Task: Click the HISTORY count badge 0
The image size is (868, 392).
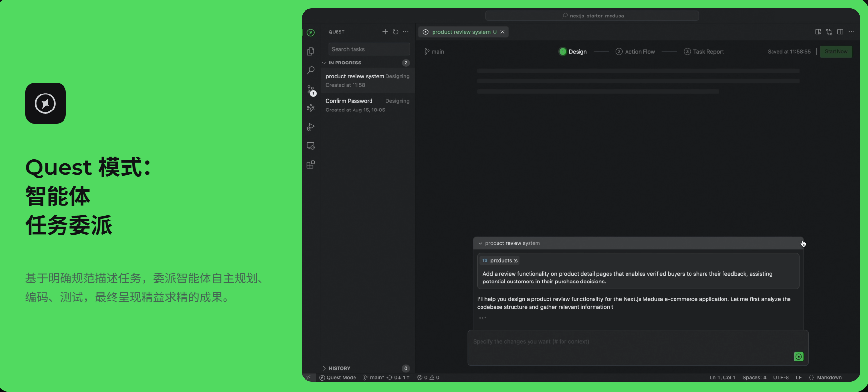Action: pos(406,368)
